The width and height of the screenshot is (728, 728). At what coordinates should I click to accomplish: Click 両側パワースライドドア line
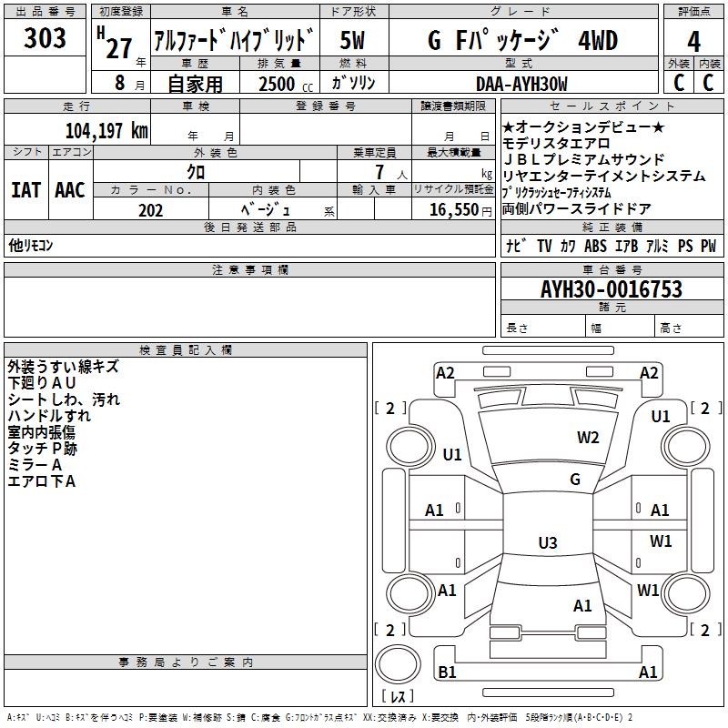[577, 209]
